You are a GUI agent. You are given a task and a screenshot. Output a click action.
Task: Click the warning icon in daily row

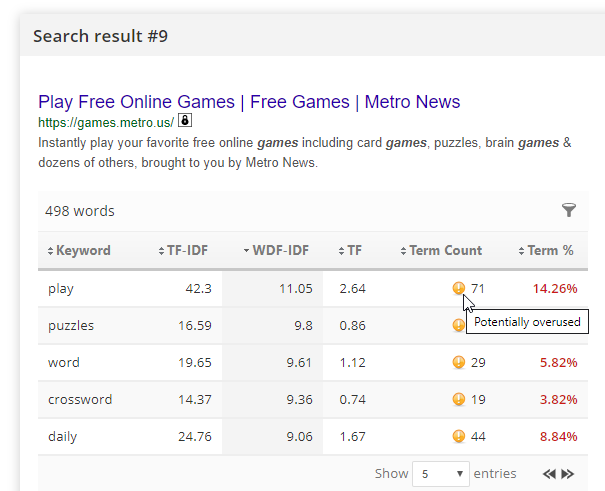[x=458, y=436]
